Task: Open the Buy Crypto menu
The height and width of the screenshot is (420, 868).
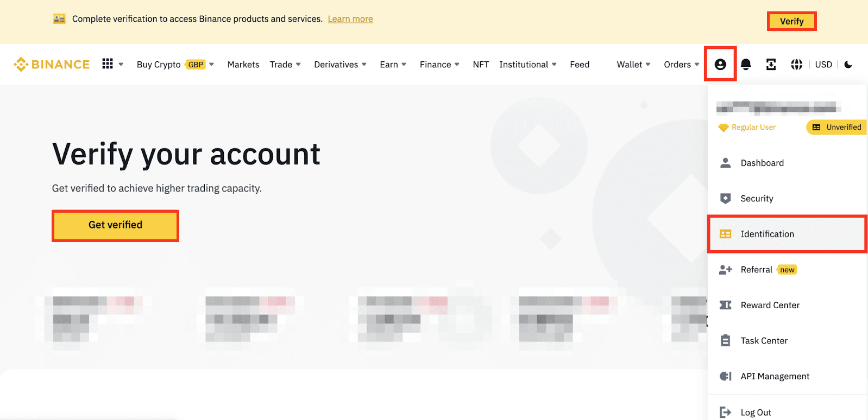Action: click(x=159, y=65)
